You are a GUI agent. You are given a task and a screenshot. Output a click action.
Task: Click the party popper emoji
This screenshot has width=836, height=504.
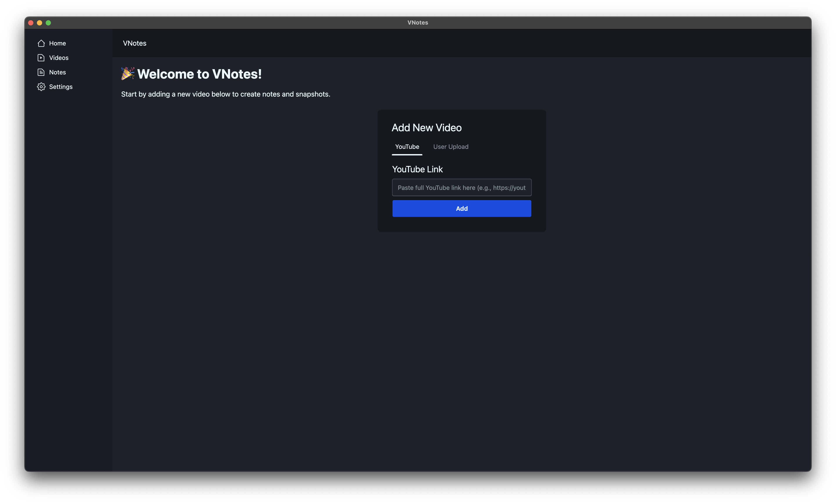128,74
